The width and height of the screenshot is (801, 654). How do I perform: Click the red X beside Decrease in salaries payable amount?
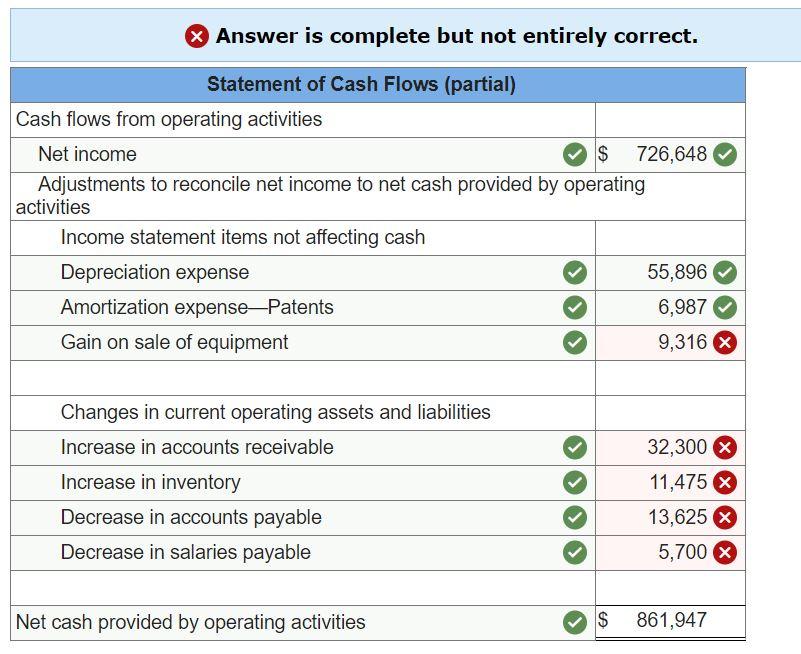[x=725, y=552]
